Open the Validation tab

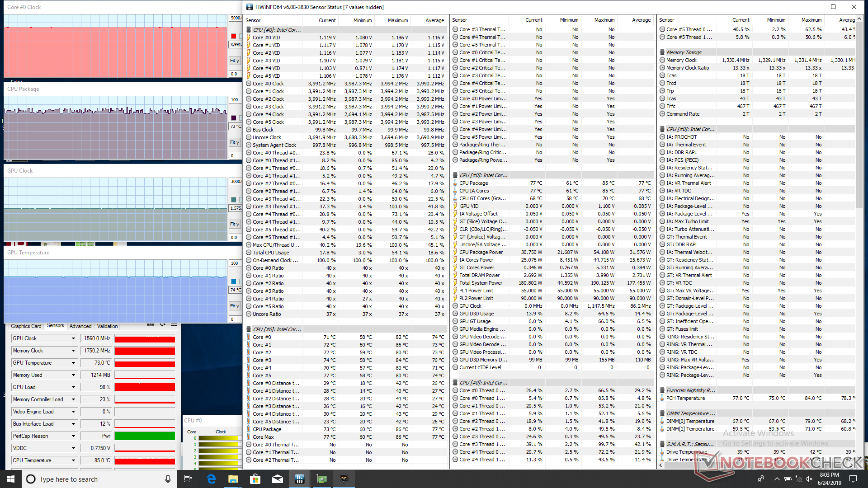coord(107,326)
